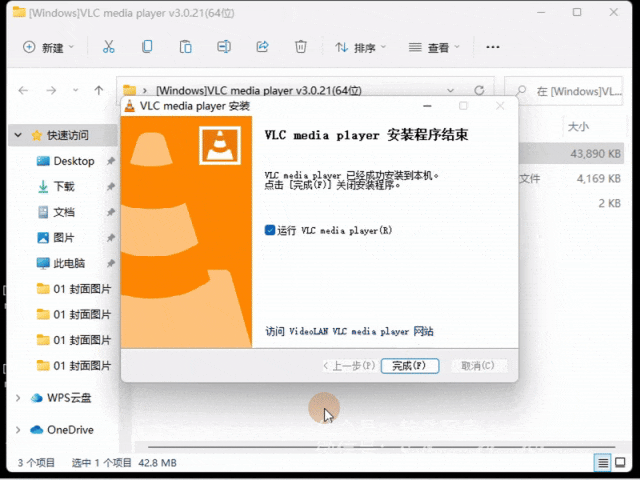The image size is (640, 480).
Task: Click the Copy icon in Explorer toolbar
Action: click(x=147, y=47)
